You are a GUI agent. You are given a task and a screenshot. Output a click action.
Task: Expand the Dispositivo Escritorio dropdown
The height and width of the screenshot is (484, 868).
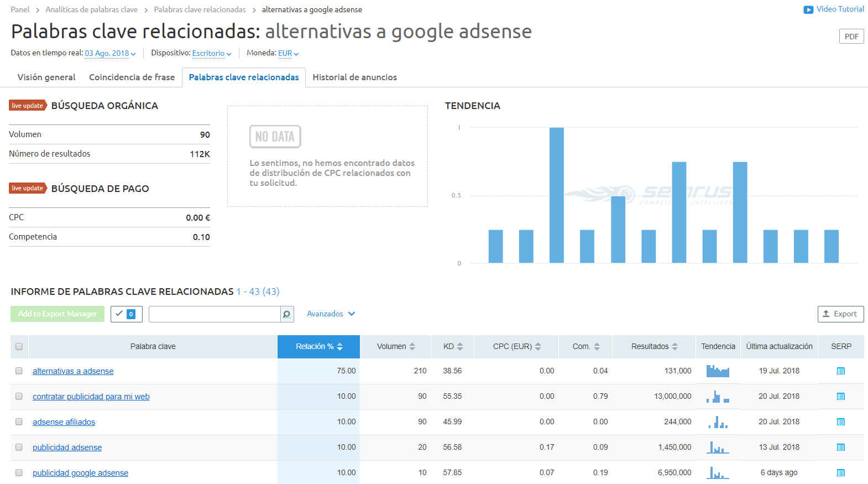[212, 54]
